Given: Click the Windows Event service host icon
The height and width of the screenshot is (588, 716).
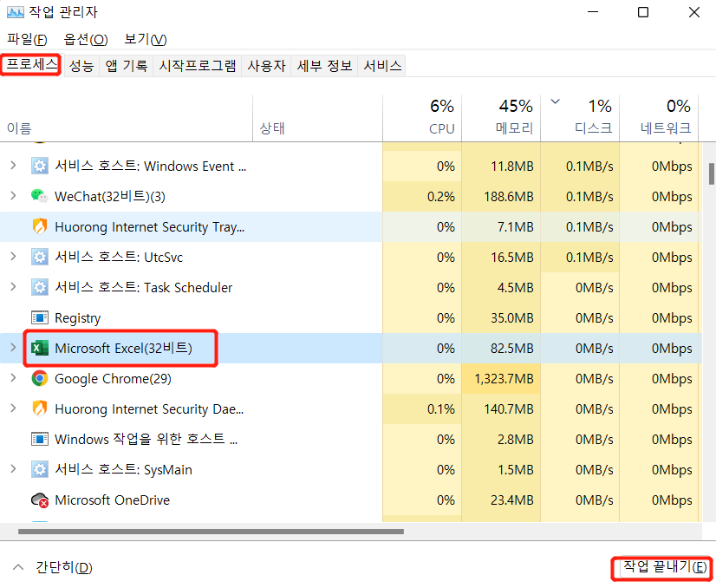Looking at the screenshot, I should [38, 166].
